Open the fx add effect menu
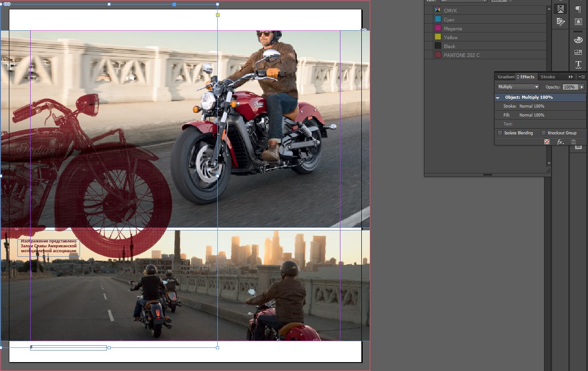588x371 pixels. [560, 142]
